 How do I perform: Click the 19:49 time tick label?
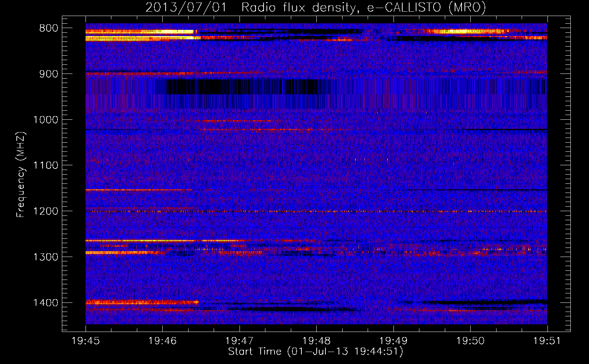point(394,341)
